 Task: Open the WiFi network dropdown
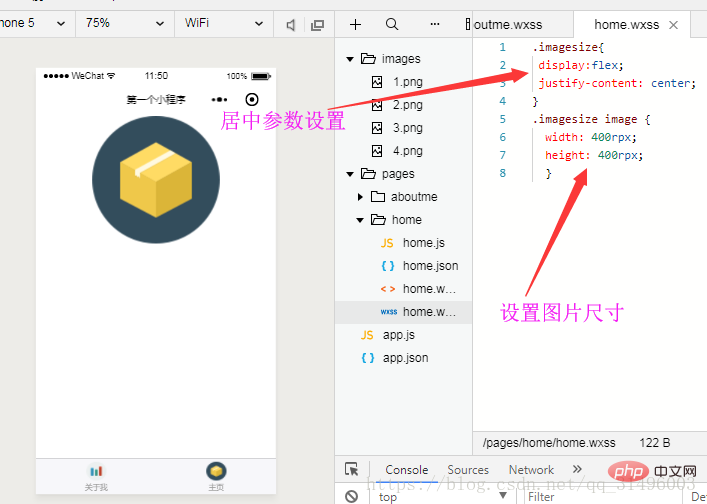point(224,23)
